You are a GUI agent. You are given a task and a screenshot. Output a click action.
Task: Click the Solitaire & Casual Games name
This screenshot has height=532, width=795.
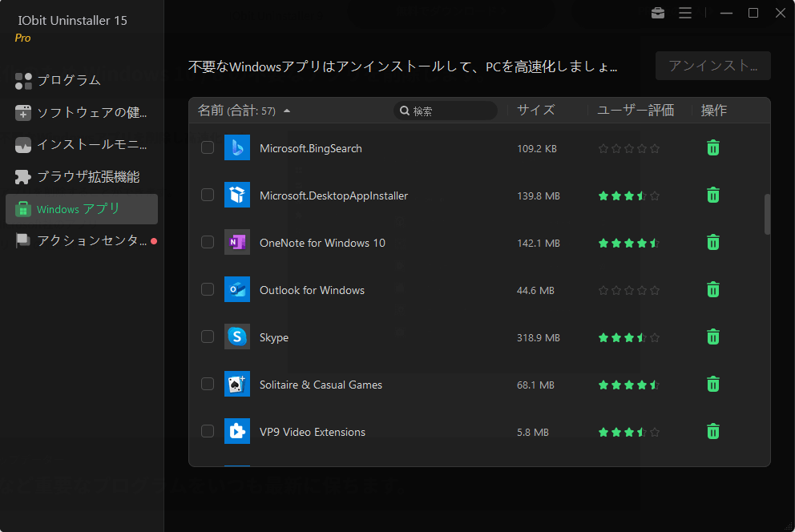point(321,385)
